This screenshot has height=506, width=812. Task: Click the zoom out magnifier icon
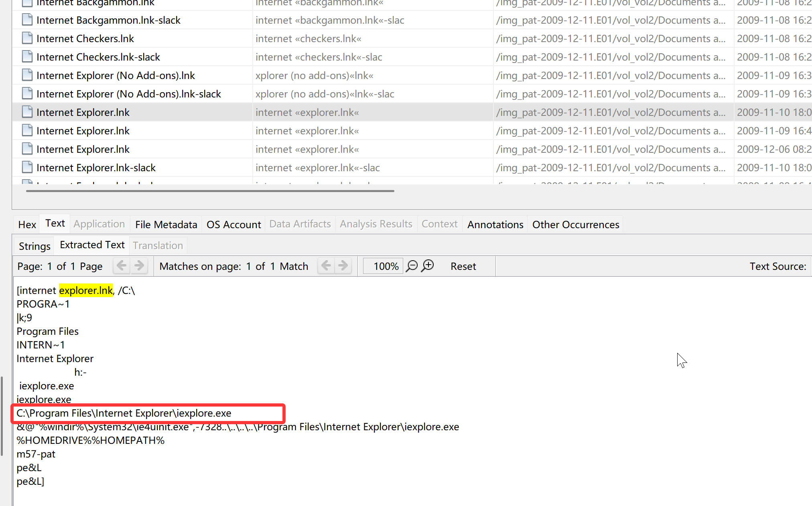tap(412, 266)
